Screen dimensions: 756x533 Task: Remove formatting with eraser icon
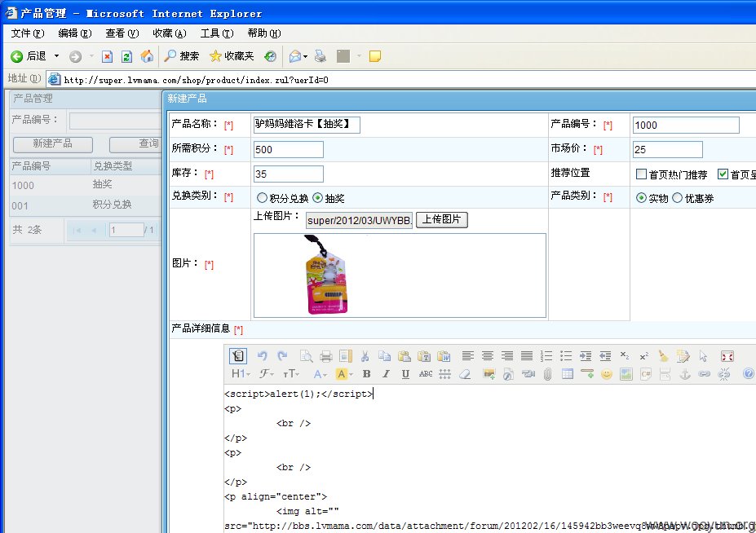tap(465, 374)
